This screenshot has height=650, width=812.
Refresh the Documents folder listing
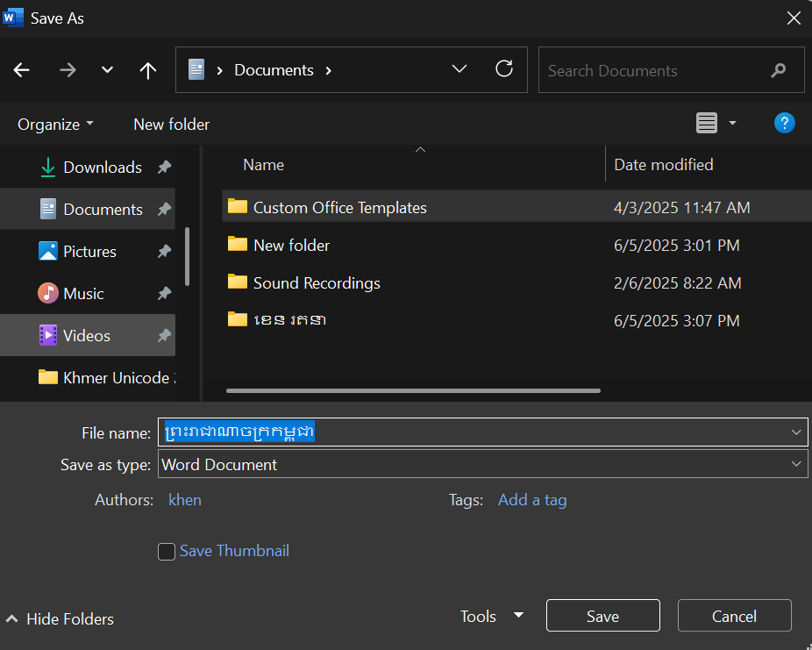pyautogui.click(x=504, y=69)
